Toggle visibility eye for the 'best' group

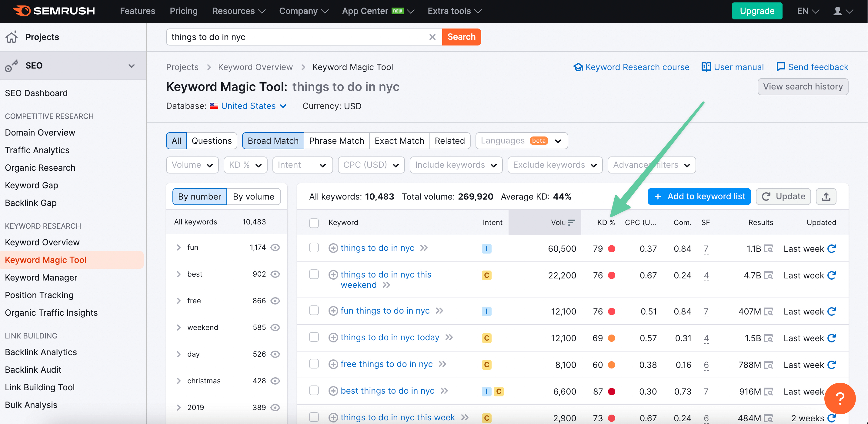pos(275,274)
